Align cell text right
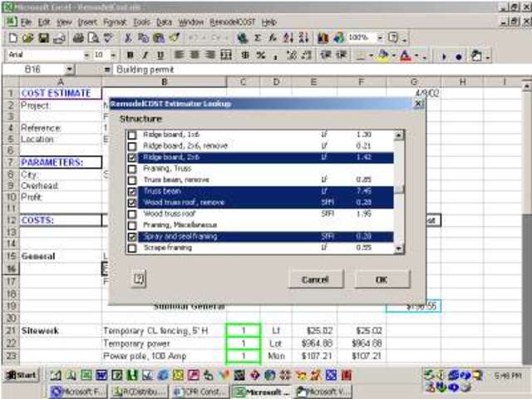 210,55
